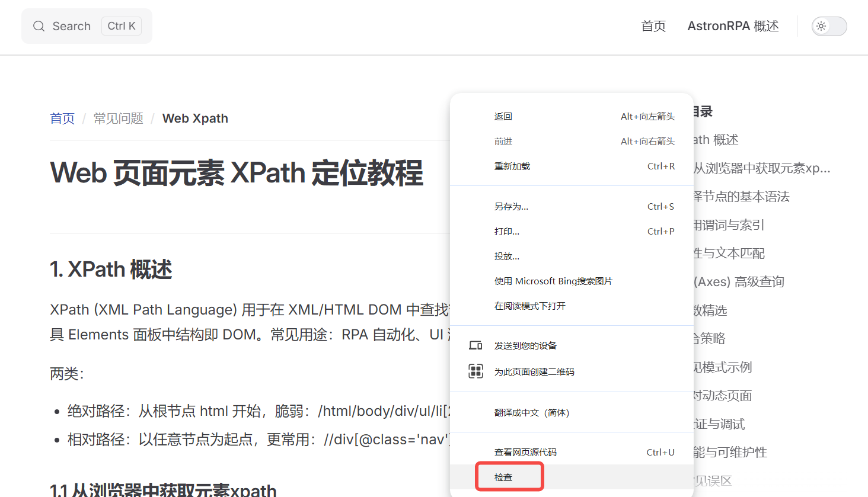
Task: Click the Search input box
Action: pos(87,26)
